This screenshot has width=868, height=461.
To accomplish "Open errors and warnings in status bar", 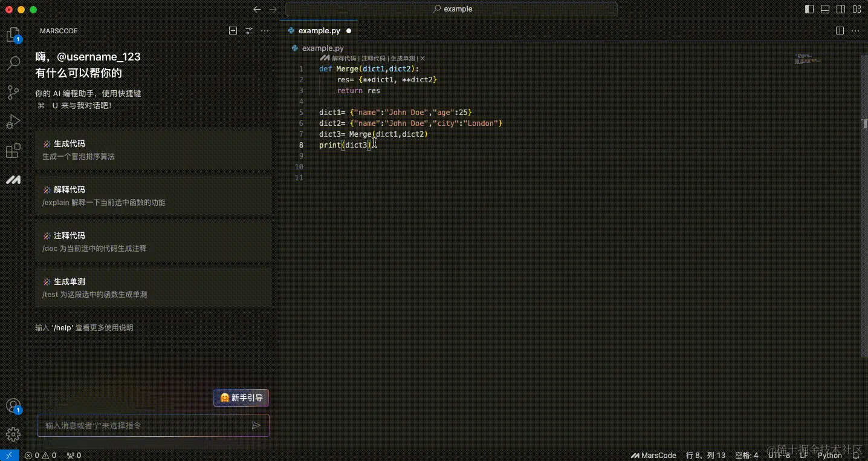I will click(40, 455).
